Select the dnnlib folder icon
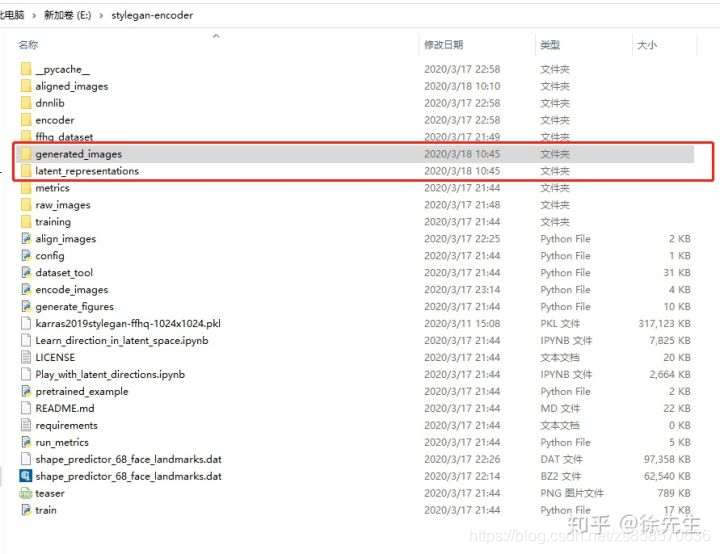Screen dimensions: 720x554 (26, 103)
